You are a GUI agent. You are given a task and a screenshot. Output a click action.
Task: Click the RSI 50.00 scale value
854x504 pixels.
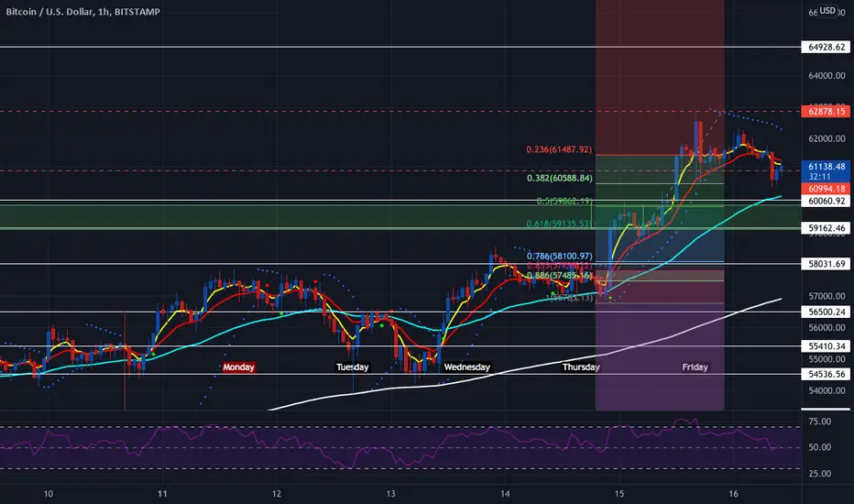click(x=820, y=447)
